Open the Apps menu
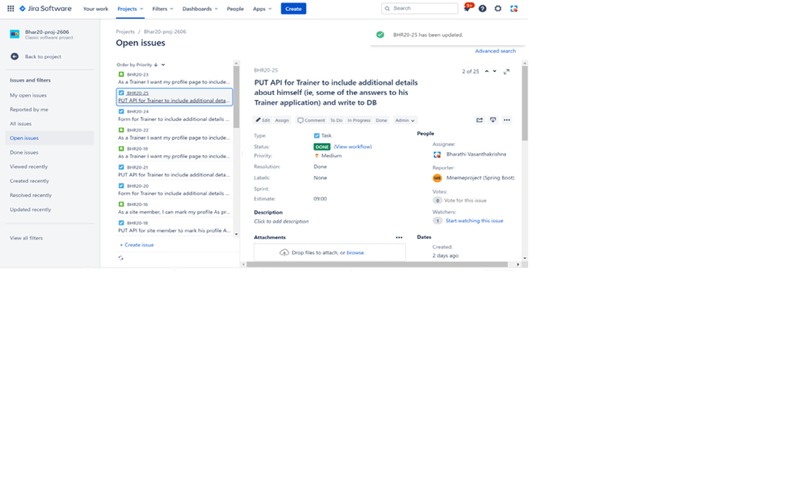The image size is (806, 483). (x=262, y=9)
